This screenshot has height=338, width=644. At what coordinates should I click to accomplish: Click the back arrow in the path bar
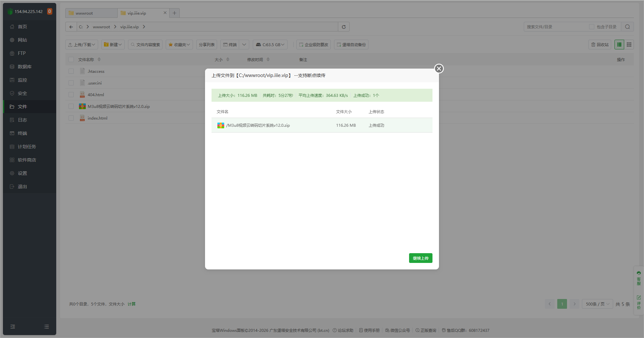(x=71, y=27)
